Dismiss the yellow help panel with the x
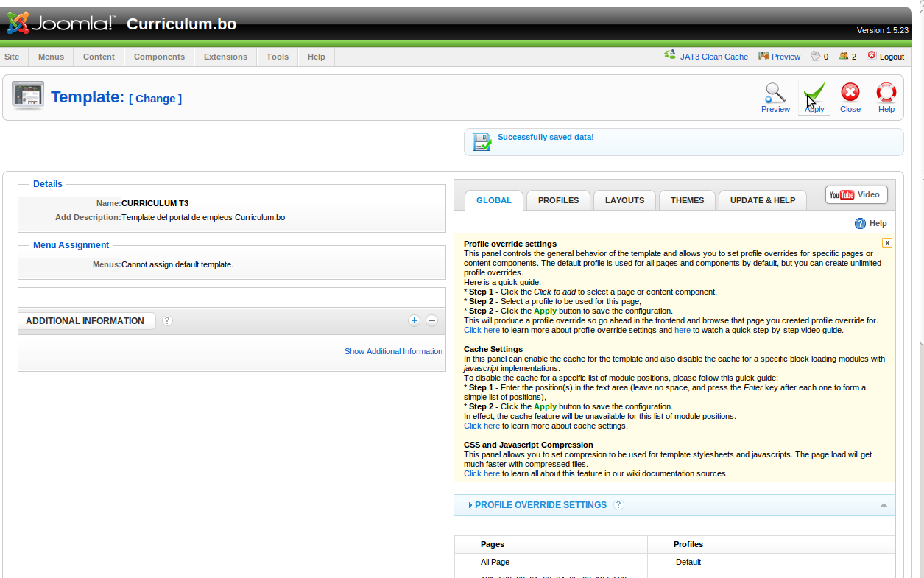Viewport: 924px width, 578px height. point(886,242)
